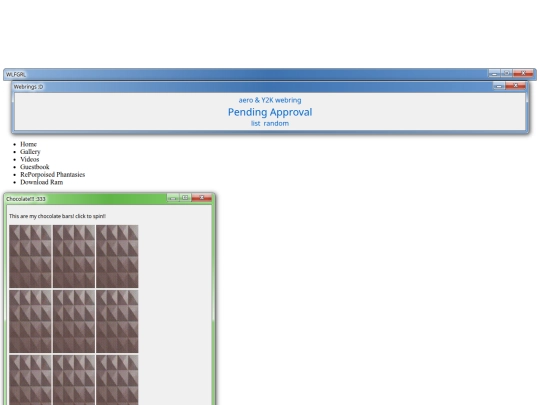Screen dimensions: 540x405
Task: Spin center chocolate bar
Action: (74, 321)
